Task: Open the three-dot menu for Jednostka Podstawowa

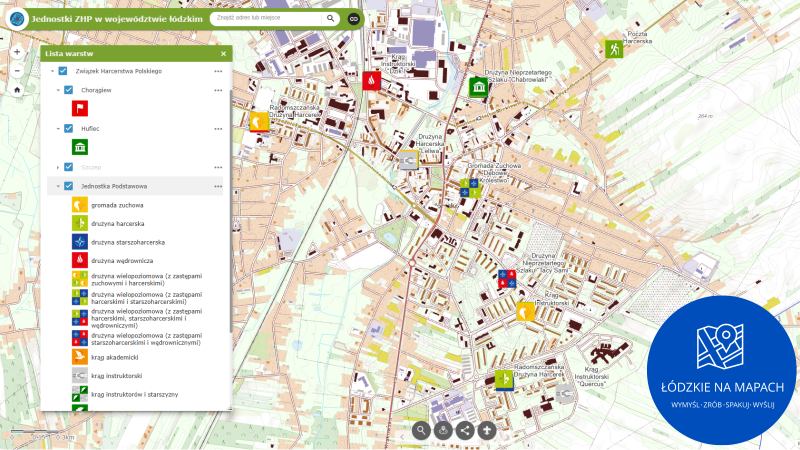Action: [x=218, y=186]
